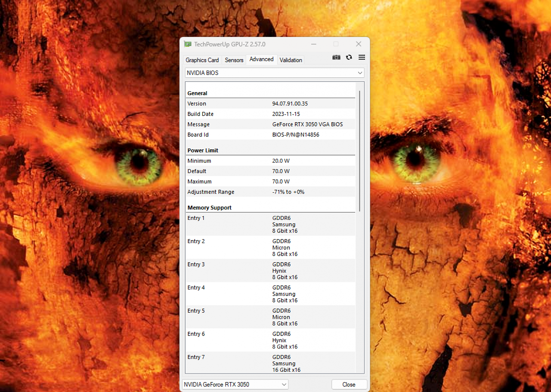Click the GPU-Z app icon in title bar
The width and height of the screenshot is (551, 392).
click(188, 44)
